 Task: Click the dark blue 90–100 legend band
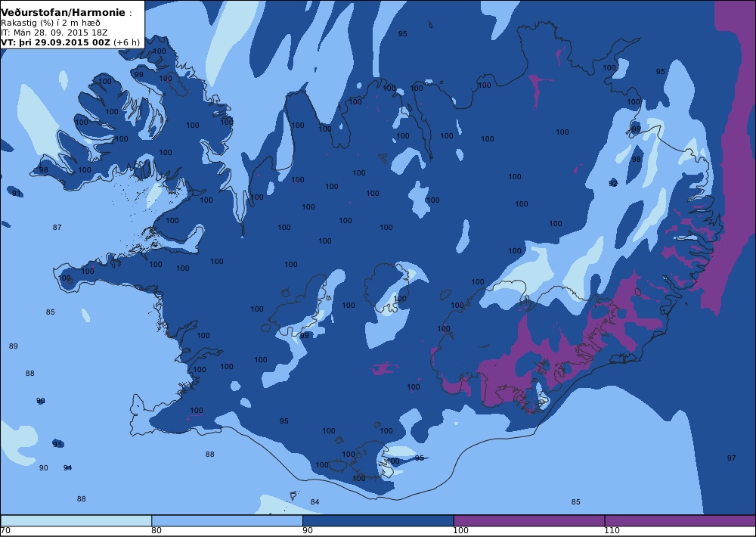[x=378, y=520]
